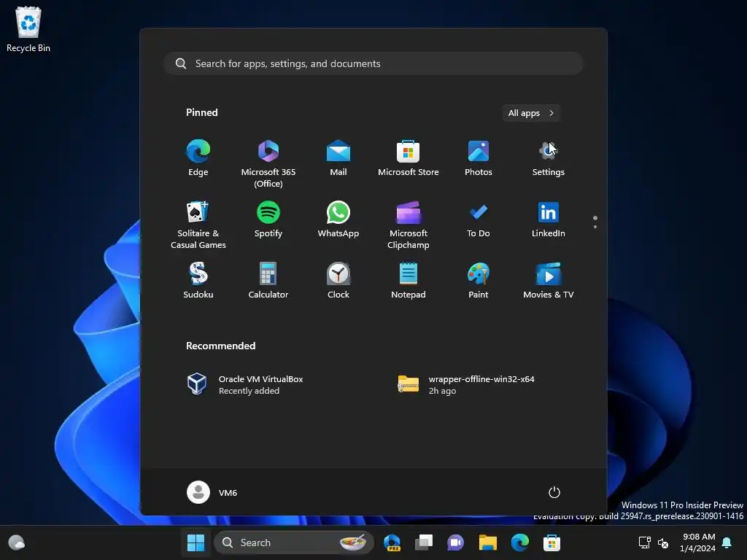Go to next pinned apps page dot

pyautogui.click(x=595, y=227)
